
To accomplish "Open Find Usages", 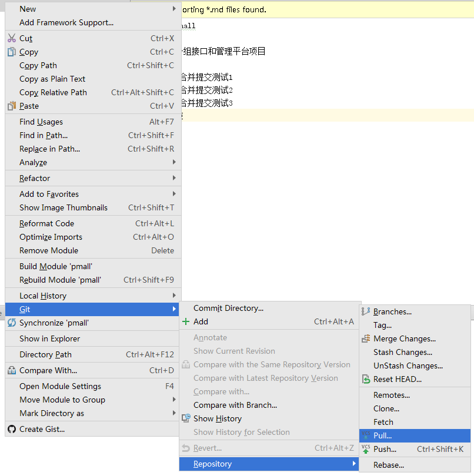I will pyautogui.click(x=94, y=122).
